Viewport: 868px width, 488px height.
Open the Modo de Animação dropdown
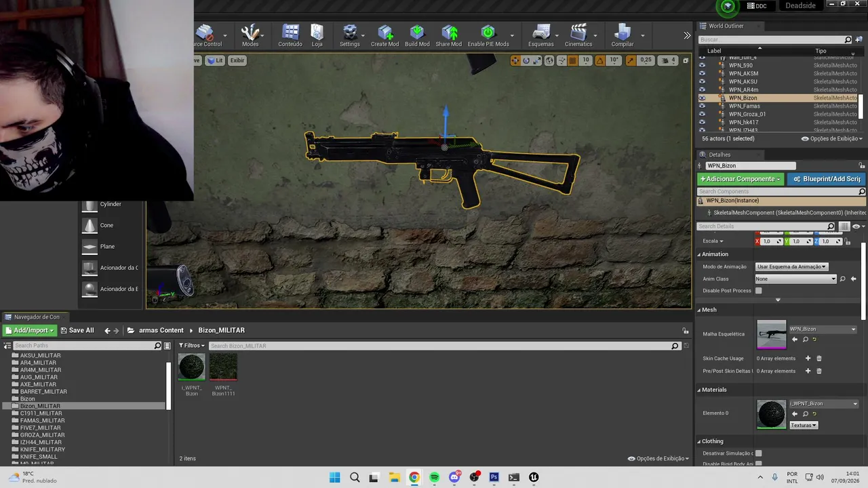[x=791, y=266]
